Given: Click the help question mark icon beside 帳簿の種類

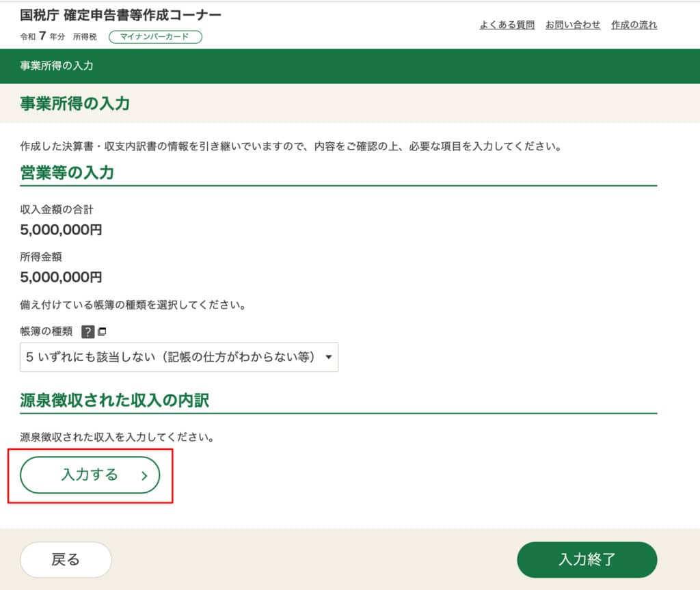Looking at the screenshot, I should coord(87,332).
